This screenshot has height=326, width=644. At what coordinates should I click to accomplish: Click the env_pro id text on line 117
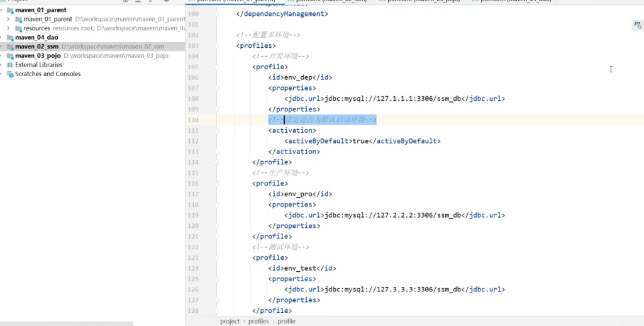pyautogui.click(x=299, y=194)
